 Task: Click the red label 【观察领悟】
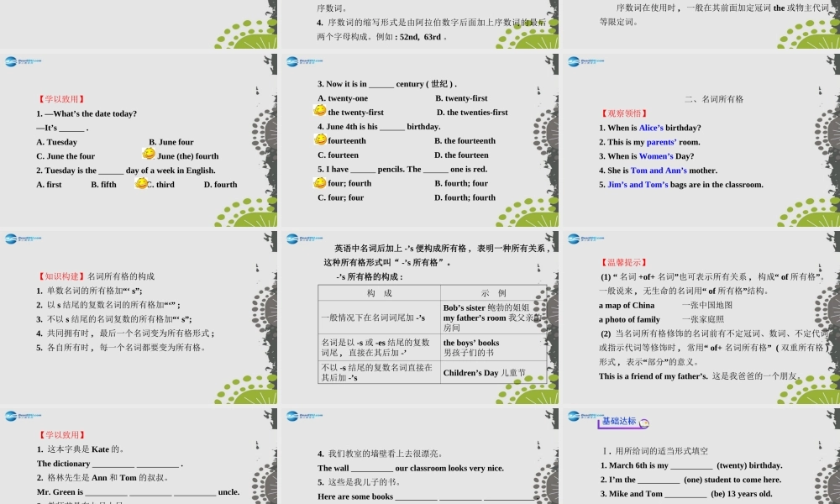click(625, 113)
